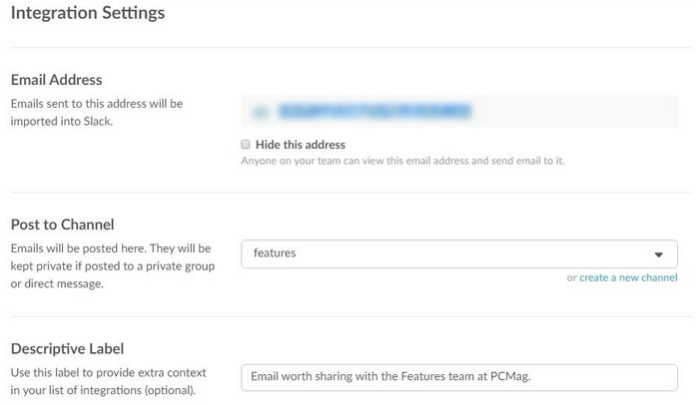Viewport: 697px width, 405px height.
Task: Click the "or" text before the channel link
Action: pyautogui.click(x=572, y=278)
